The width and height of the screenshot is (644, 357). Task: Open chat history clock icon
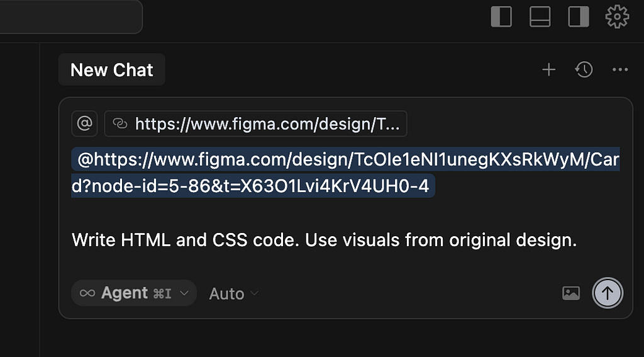click(x=584, y=70)
